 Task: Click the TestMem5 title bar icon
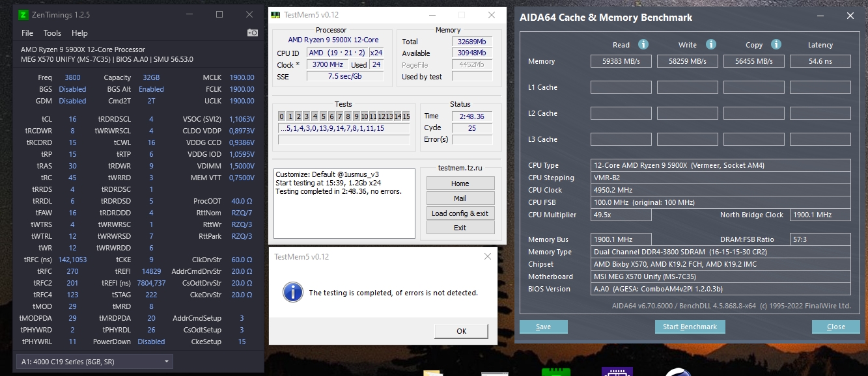click(x=276, y=15)
